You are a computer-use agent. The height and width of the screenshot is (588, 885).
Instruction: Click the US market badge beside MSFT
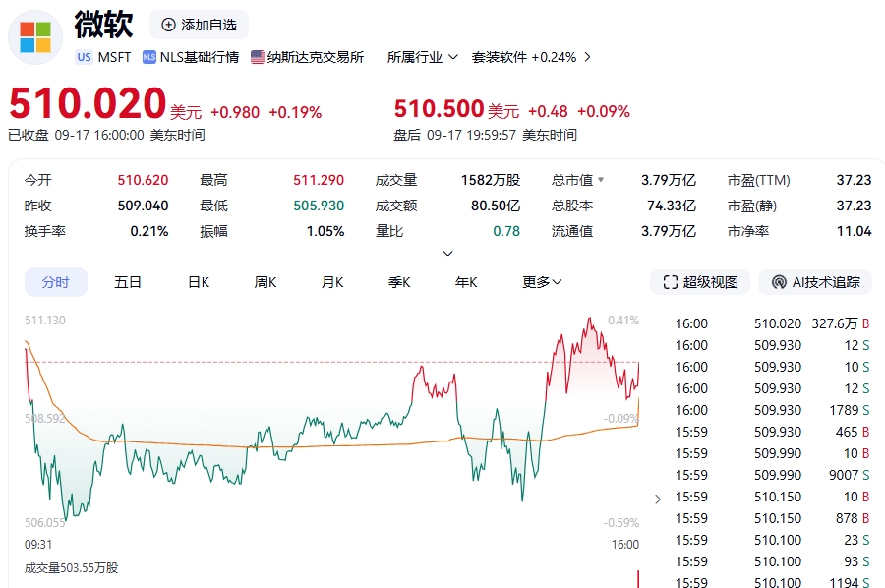coord(85,57)
